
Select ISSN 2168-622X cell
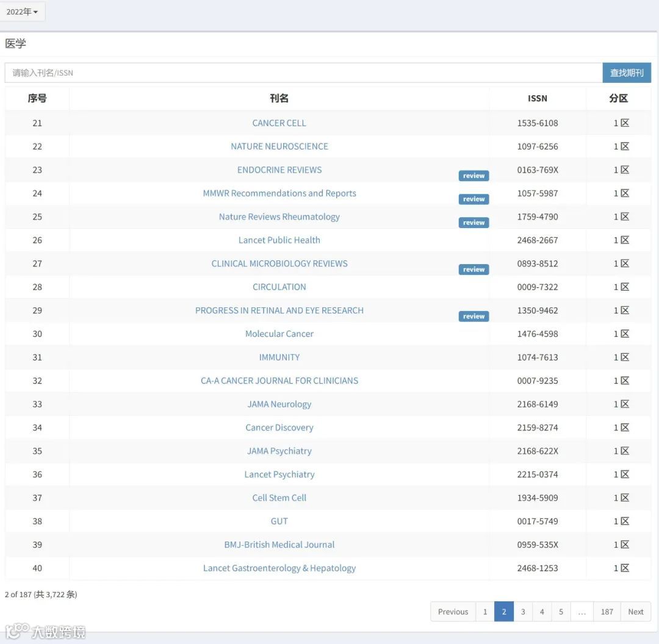tap(538, 451)
